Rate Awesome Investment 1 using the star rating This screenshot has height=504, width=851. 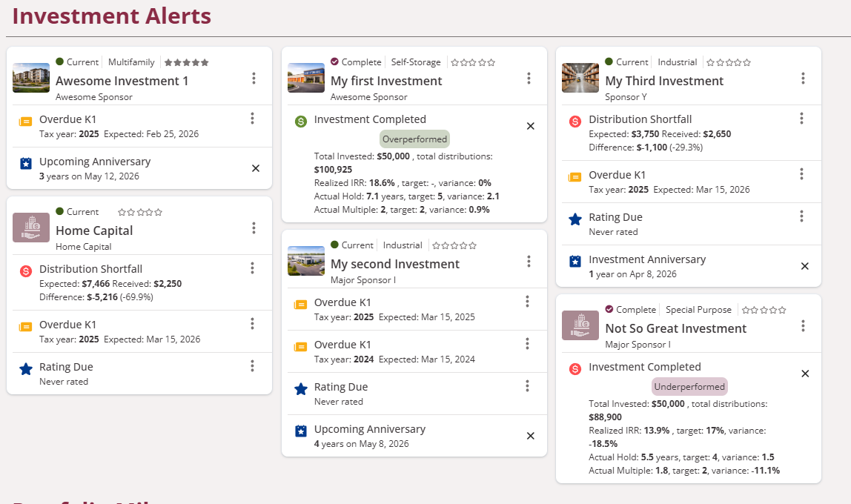186,63
